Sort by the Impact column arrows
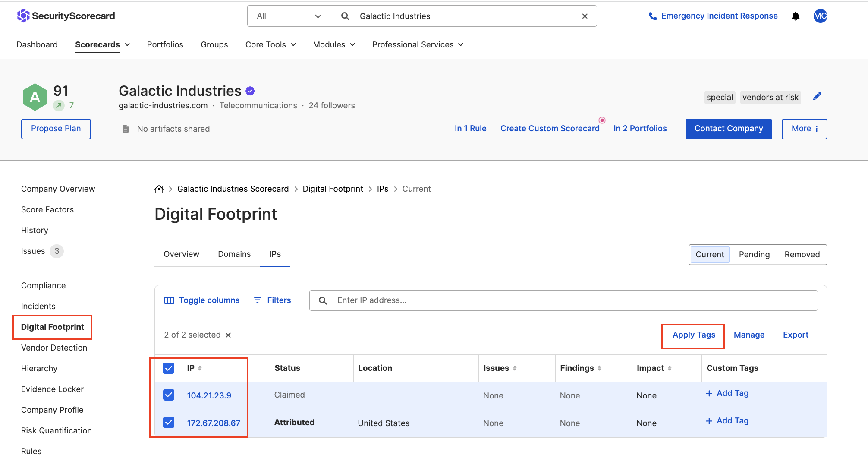This screenshot has height=474, width=868. 670,368
